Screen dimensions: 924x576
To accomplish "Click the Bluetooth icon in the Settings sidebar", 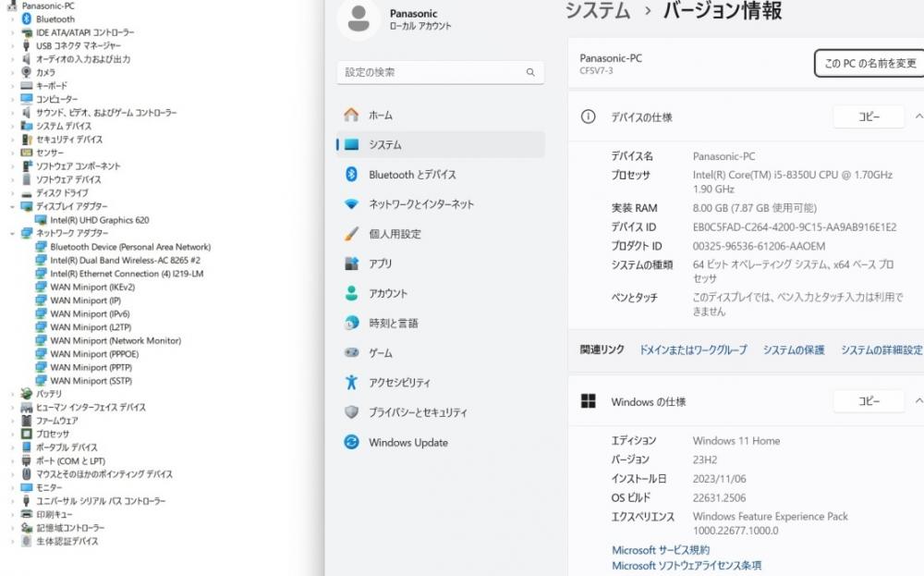I will coord(351,174).
